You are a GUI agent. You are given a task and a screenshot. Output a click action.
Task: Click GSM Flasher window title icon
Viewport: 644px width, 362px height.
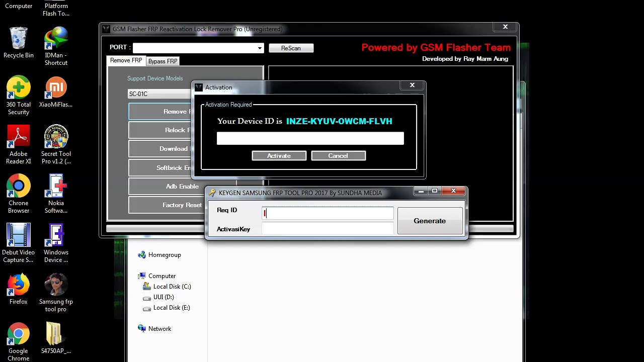[x=106, y=29]
